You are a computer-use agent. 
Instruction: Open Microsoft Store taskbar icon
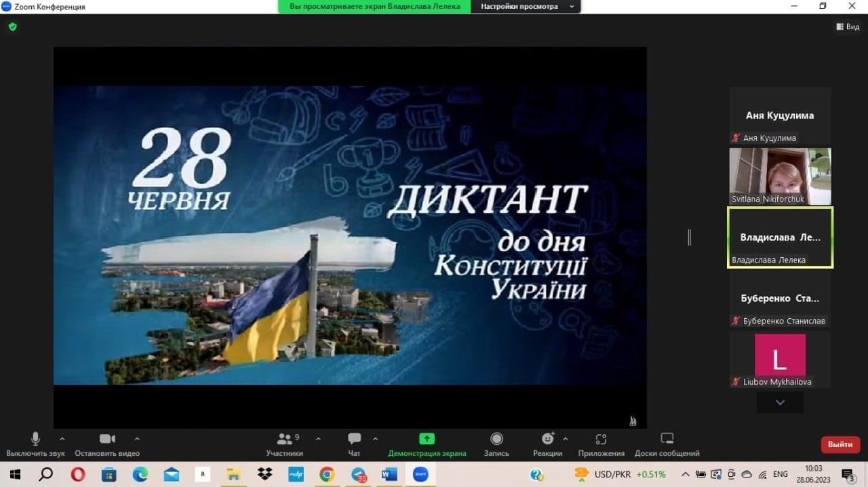click(109, 474)
